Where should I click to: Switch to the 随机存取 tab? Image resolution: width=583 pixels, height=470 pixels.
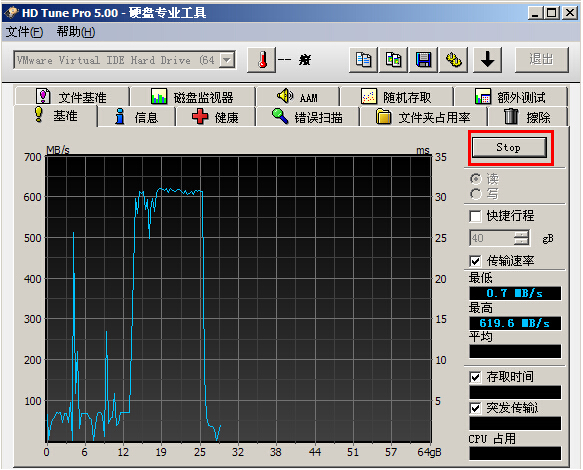pos(396,97)
